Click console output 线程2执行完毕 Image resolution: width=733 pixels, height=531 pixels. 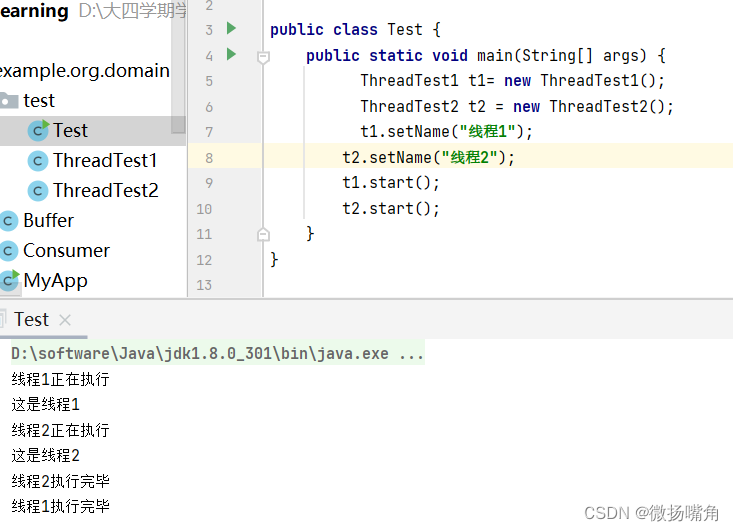pyautogui.click(x=60, y=481)
